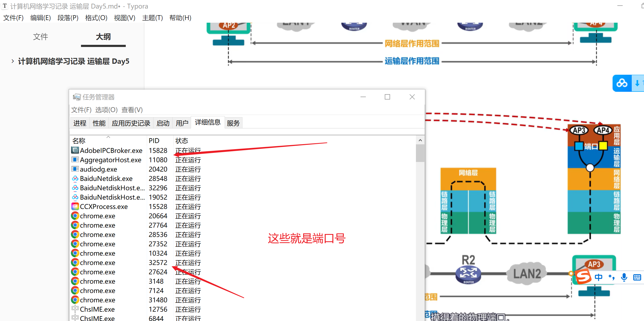The width and height of the screenshot is (644, 321).
Task: Open Task Manager 查看(V) menu
Action: coord(132,110)
